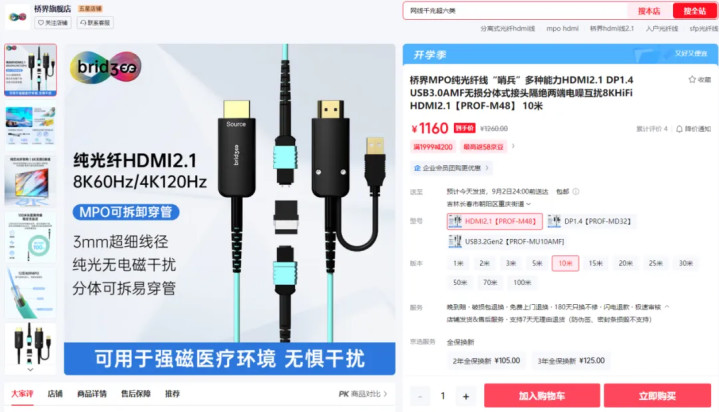
Task: Click 立即购买 buy now button
Action: pyautogui.click(x=657, y=396)
